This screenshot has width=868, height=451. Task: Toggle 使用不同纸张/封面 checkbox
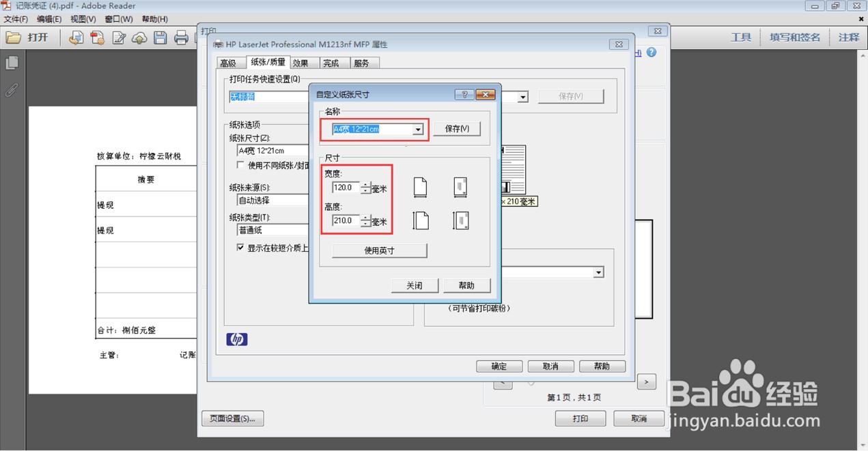click(x=240, y=164)
